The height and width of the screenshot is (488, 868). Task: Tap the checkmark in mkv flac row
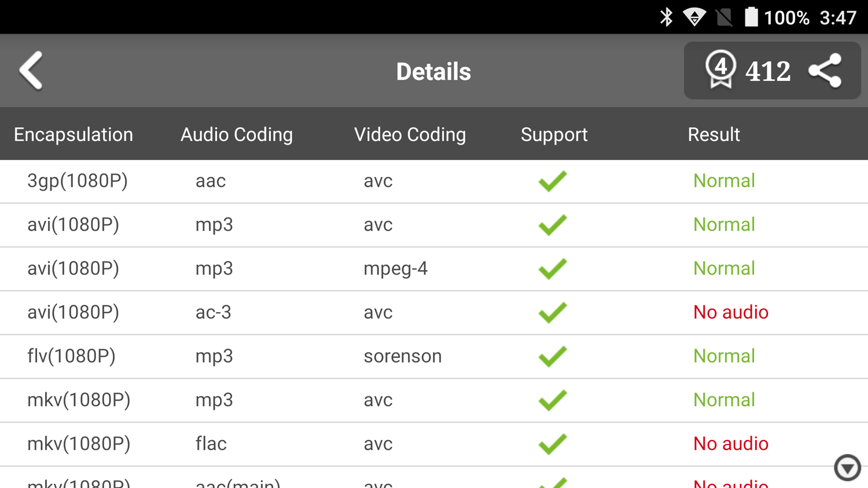coord(553,444)
